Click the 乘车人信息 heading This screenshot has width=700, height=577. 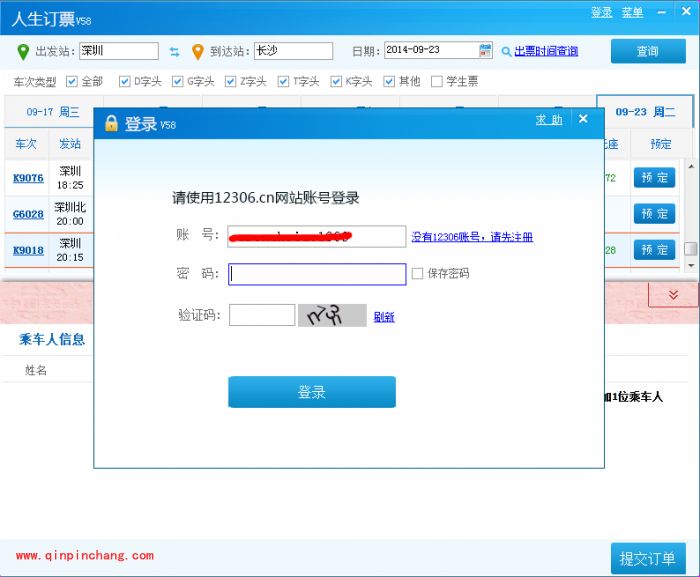[52, 339]
